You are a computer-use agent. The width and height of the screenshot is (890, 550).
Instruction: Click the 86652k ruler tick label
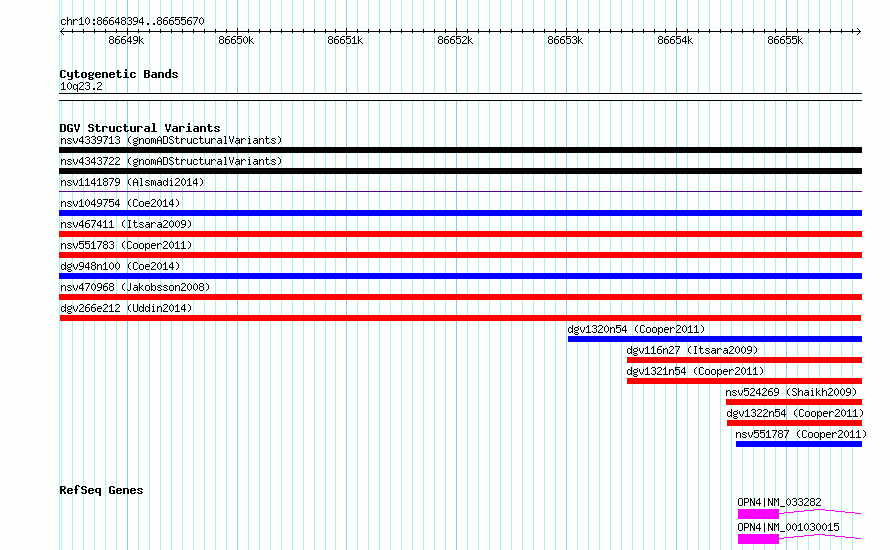[x=455, y=40]
